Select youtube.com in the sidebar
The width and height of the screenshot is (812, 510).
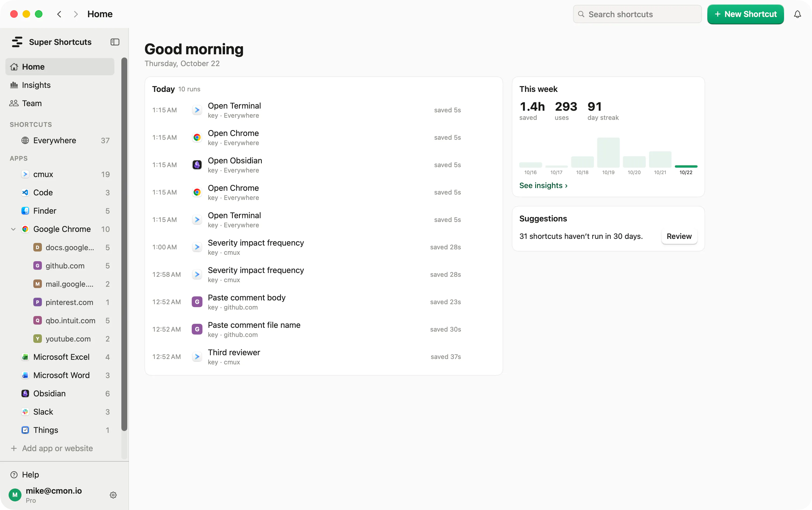point(60,339)
